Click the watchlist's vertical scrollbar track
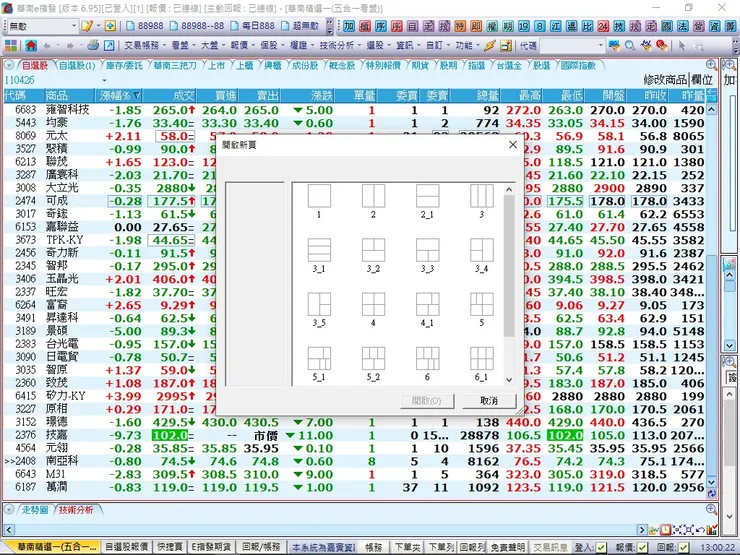740x555 pixels. (x=712, y=293)
